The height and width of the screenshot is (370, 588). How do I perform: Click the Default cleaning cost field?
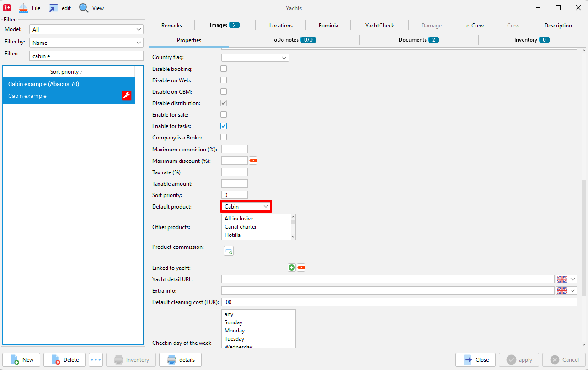point(399,302)
